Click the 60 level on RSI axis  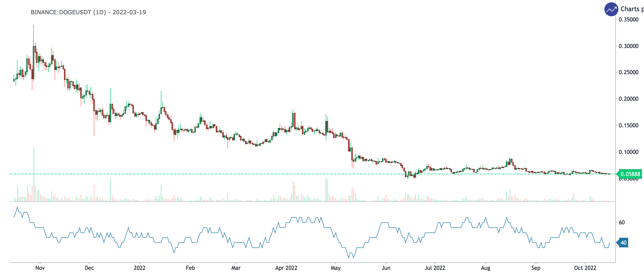pos(621,222)
